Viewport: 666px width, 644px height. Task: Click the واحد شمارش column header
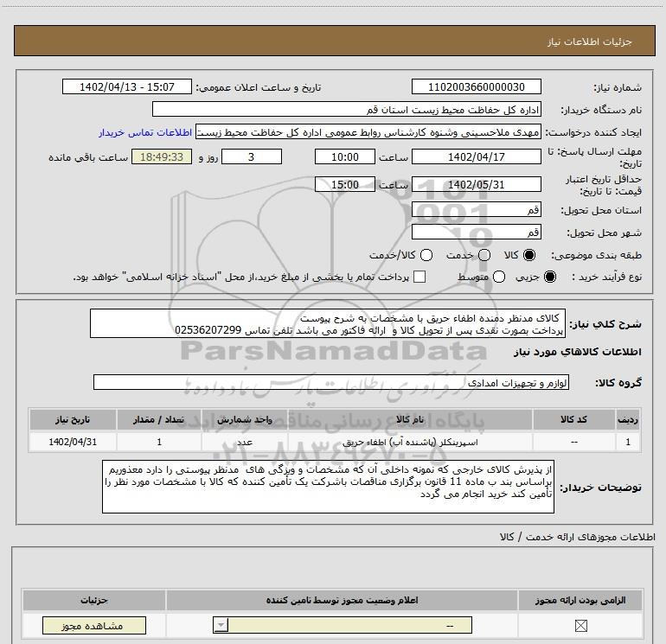245,419
